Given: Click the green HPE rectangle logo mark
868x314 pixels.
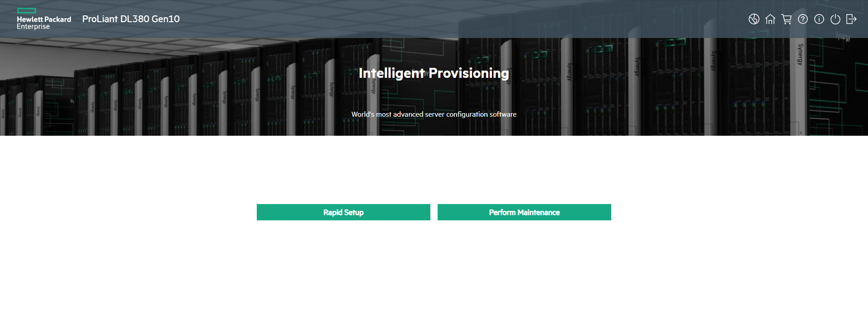Looking at the screenshot, I should coord(26,10).
